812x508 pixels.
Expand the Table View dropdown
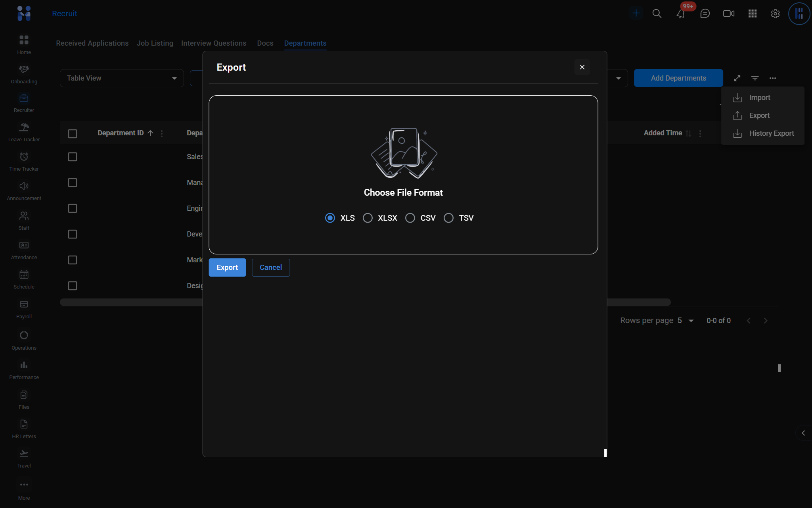point(122,78)
